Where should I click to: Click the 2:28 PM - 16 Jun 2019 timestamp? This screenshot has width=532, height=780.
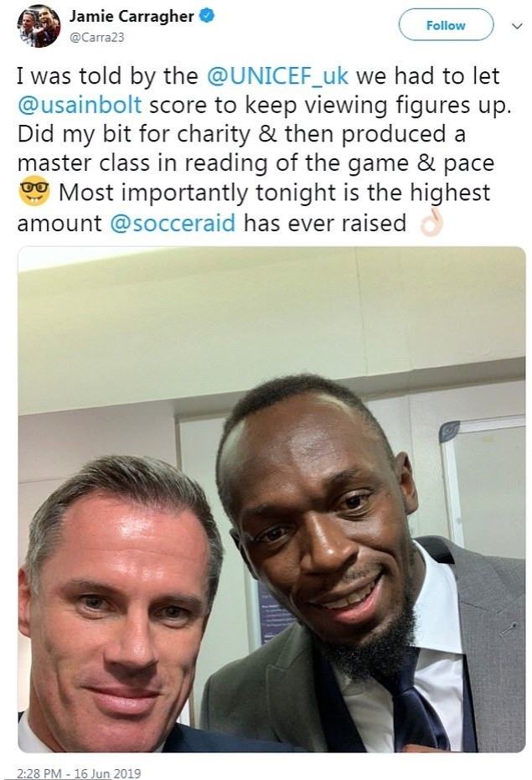[x=79, y=773]
